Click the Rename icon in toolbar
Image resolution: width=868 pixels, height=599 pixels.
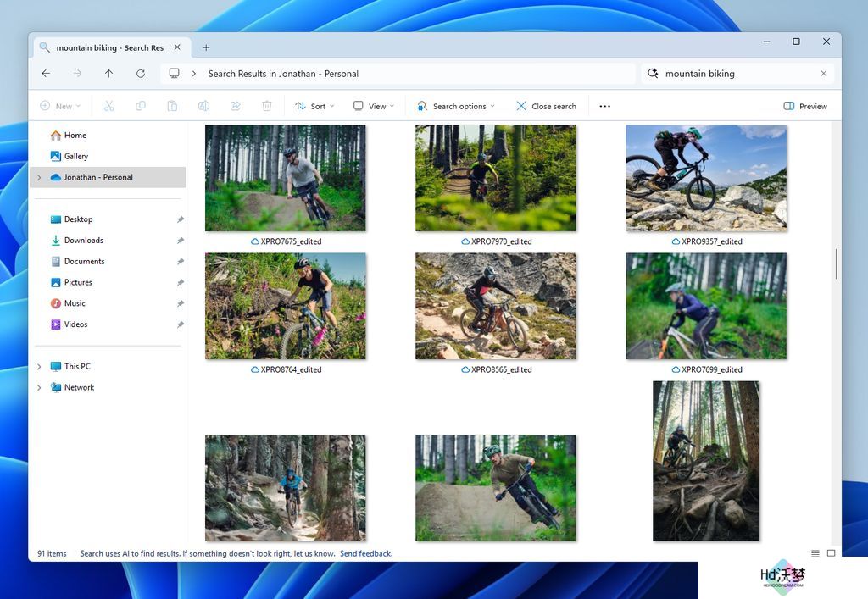tap(203, 106)
